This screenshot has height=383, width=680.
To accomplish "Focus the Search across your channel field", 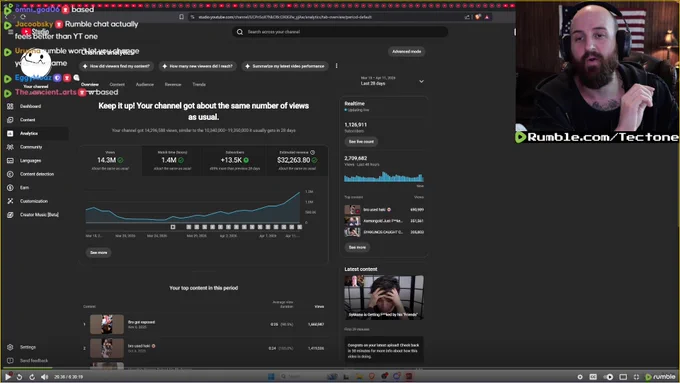I will pyautogui.click(x=340, y=32).
